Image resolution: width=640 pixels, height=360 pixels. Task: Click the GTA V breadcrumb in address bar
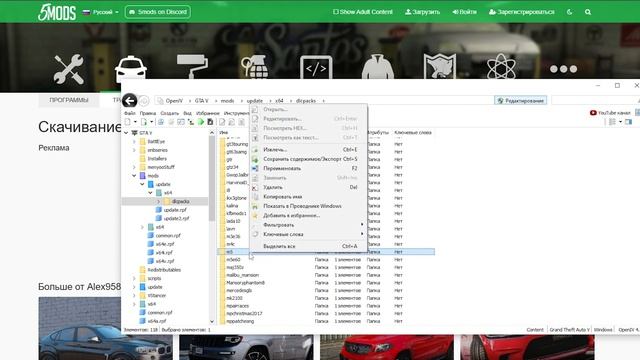[x=202, y=100]
